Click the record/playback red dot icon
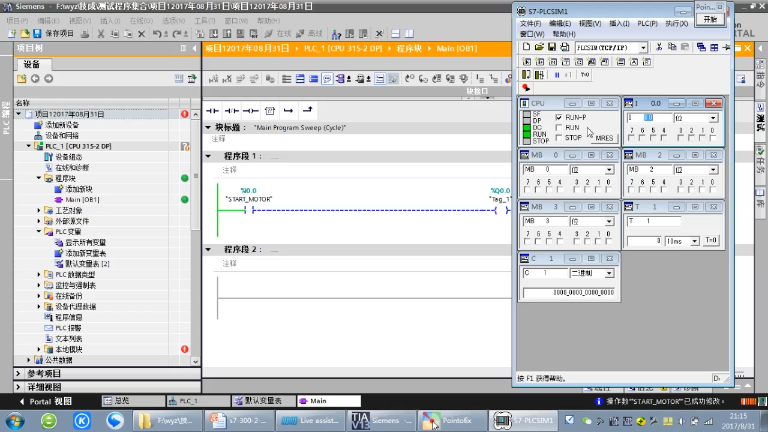 pos(526,88)
